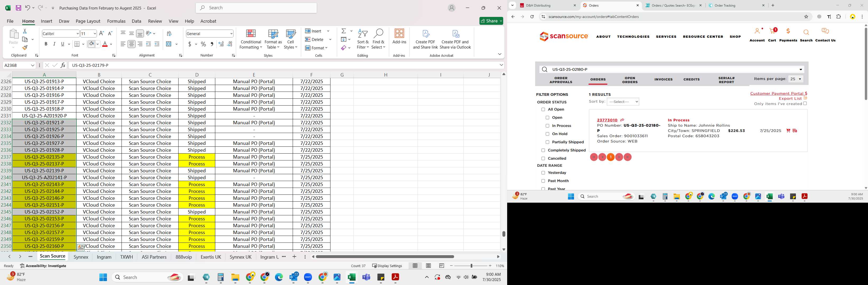Screen dimensions: 868x285
Task: Expand the Fill Color dropdown arrow
Action: pos(98,44)
